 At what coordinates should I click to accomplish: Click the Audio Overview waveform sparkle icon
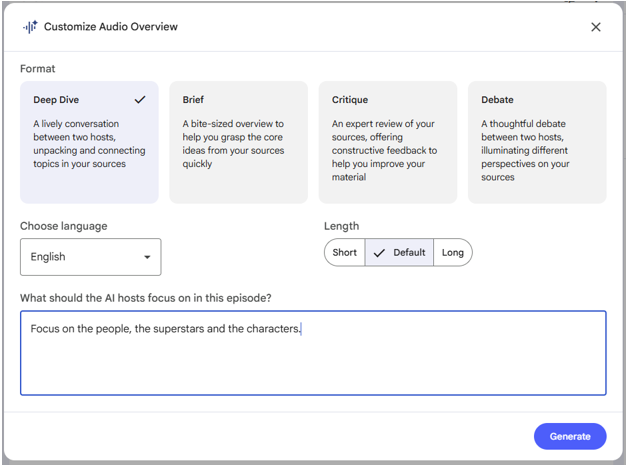point(30,27)
